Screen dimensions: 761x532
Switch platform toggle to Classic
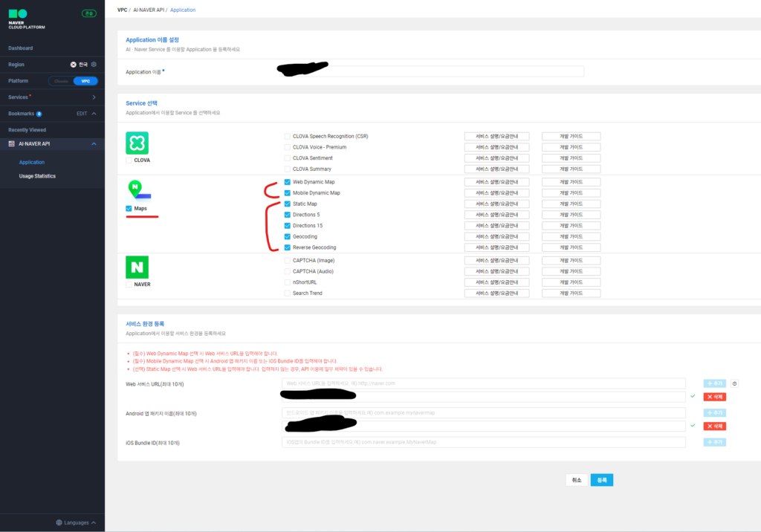click(61, 81)
